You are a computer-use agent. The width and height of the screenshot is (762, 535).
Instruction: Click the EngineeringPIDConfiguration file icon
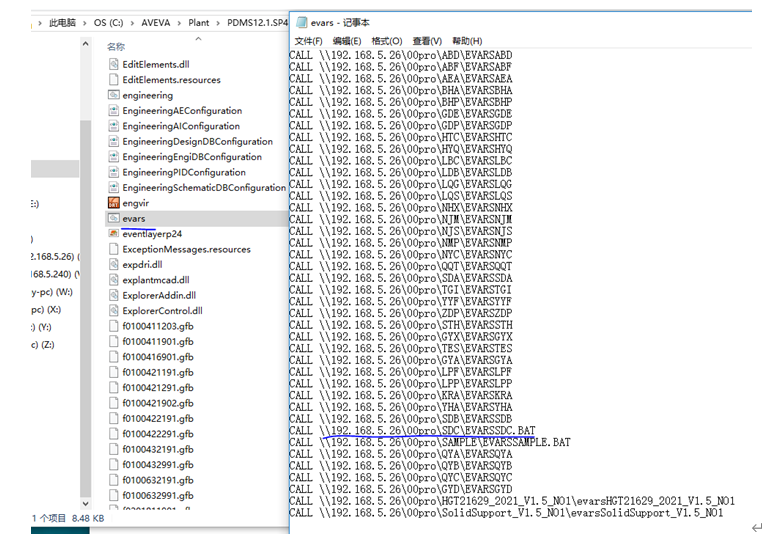coord(114,172)
